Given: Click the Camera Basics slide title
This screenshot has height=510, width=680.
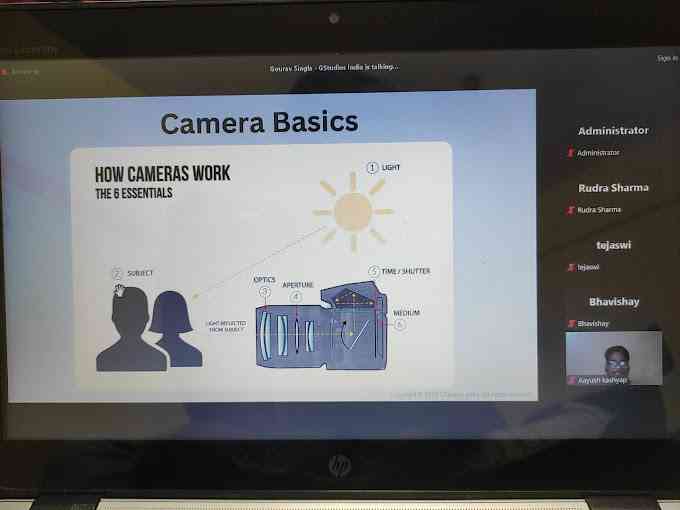Looking at the screenshot, I should click(x=259, y=123).
